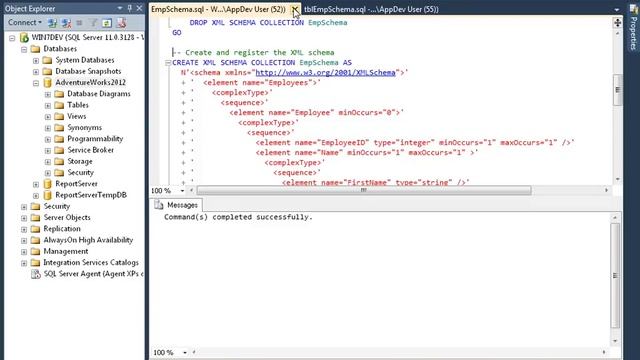The image size is (640, 360).
Task: Click the SQL Server Agent icon
Action: pyautogui.click(x=36, y=274)
